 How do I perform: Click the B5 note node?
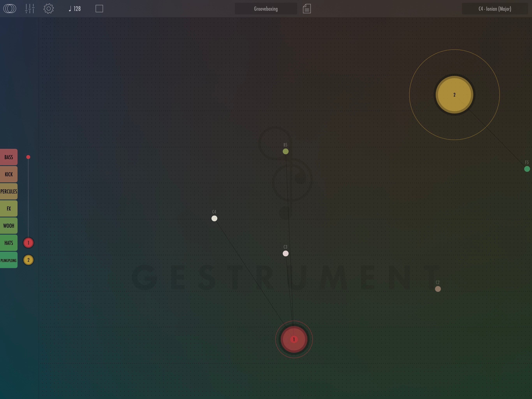click(285, 151)
